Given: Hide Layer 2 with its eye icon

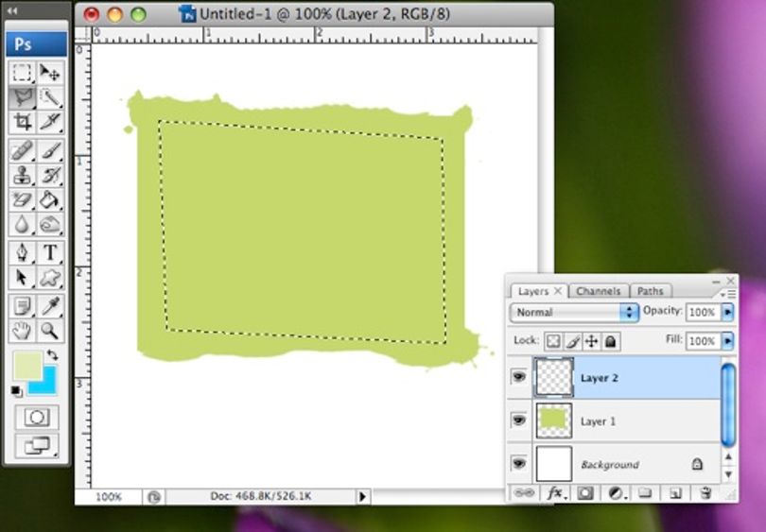Looking at the screenshot, I should 519,377.
